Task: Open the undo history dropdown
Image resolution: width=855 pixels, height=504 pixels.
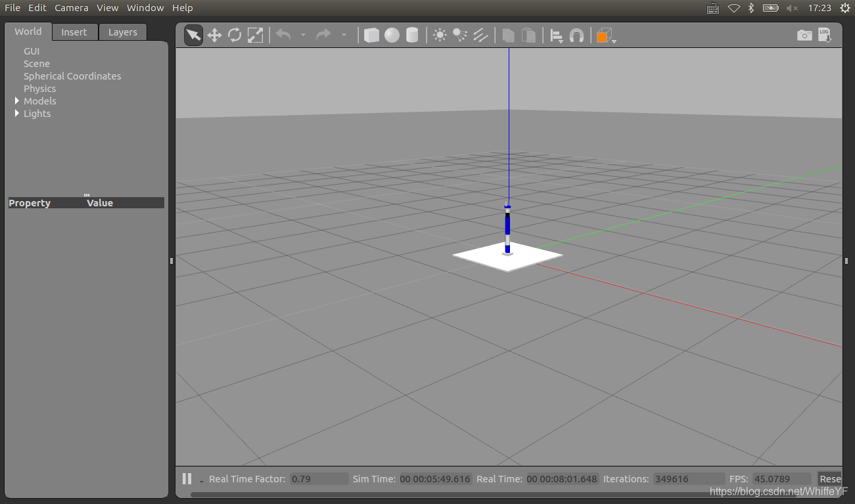Action: 303,35
